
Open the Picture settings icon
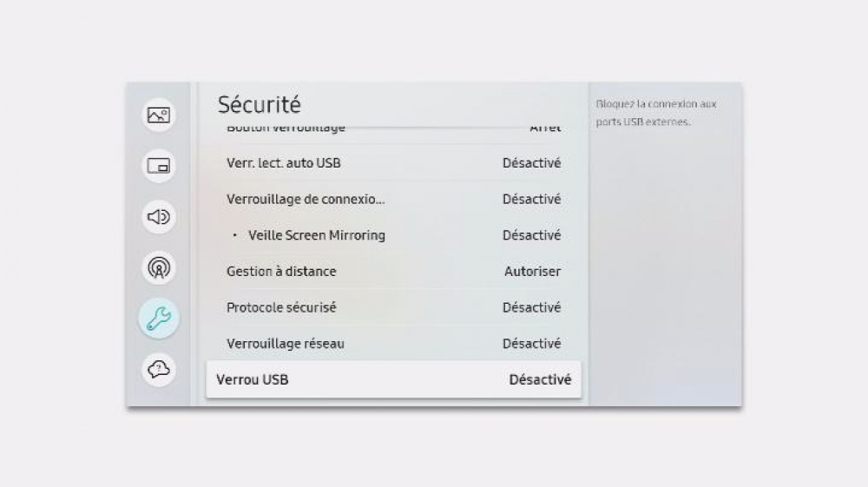(159, 115)
